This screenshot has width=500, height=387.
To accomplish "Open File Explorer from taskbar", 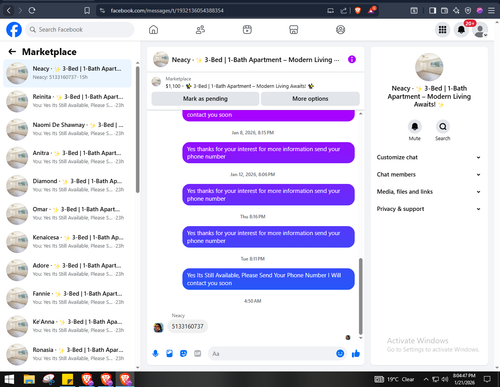I will [29, 379].
